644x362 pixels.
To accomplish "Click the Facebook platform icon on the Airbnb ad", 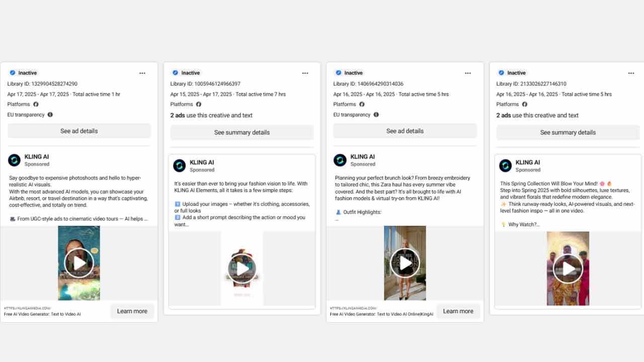I will click(x=36, y=105).
